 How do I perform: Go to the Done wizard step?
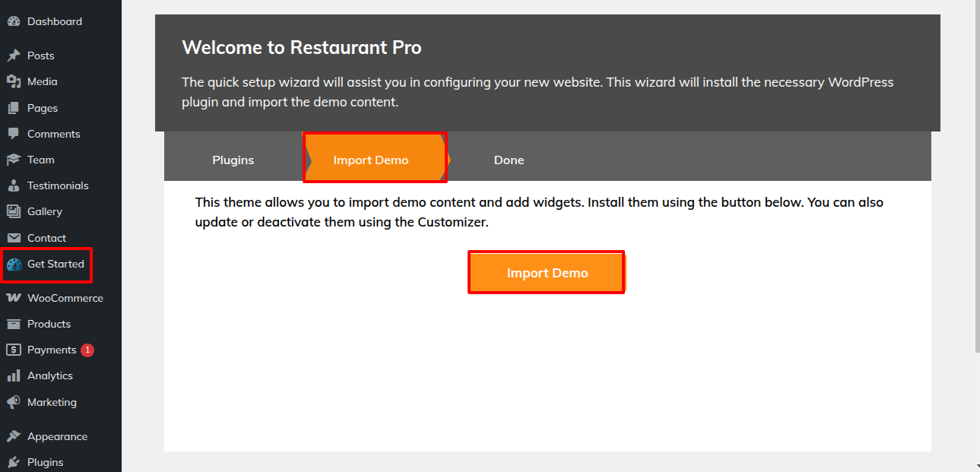coord(509,160)
